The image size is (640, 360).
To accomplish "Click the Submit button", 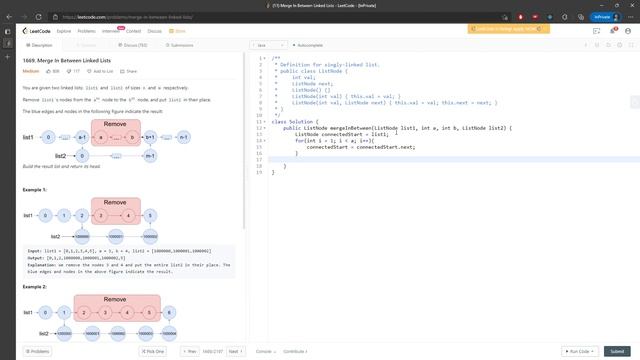I will click(x=617, y=351).
